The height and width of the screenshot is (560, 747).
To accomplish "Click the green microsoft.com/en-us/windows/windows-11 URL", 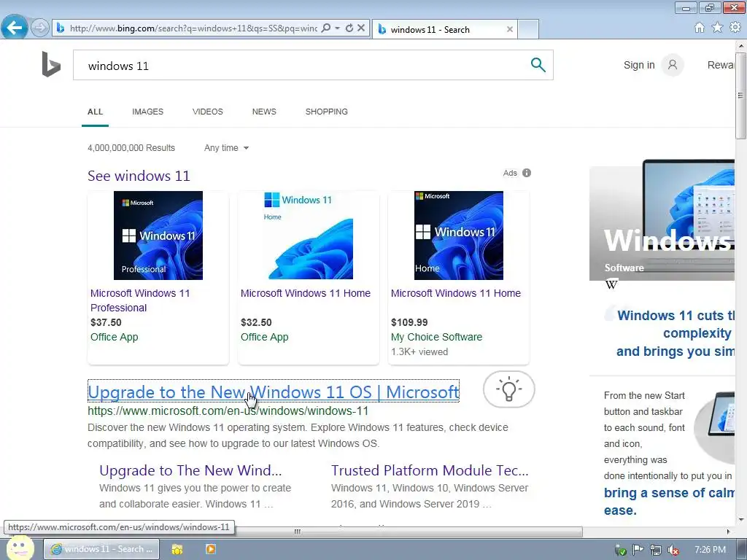I will tap(228, 411).
